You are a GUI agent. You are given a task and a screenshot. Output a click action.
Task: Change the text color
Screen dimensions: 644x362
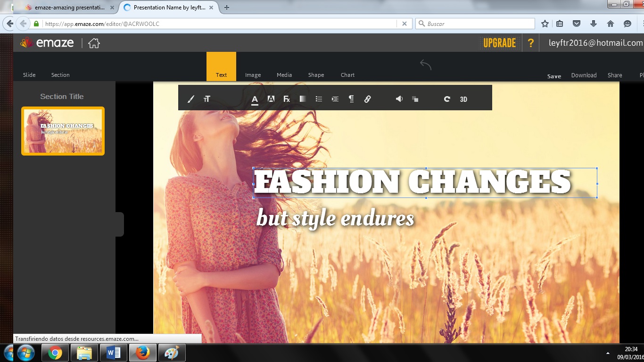255,99
